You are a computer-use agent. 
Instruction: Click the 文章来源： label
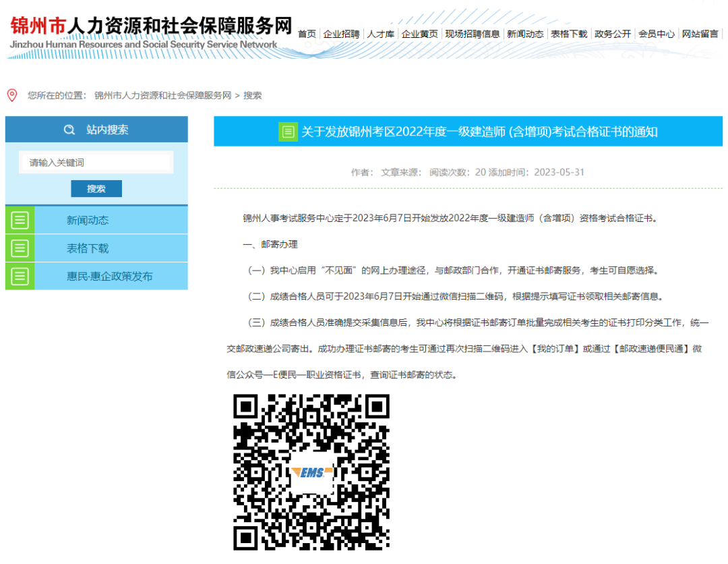tap(402, 172)
